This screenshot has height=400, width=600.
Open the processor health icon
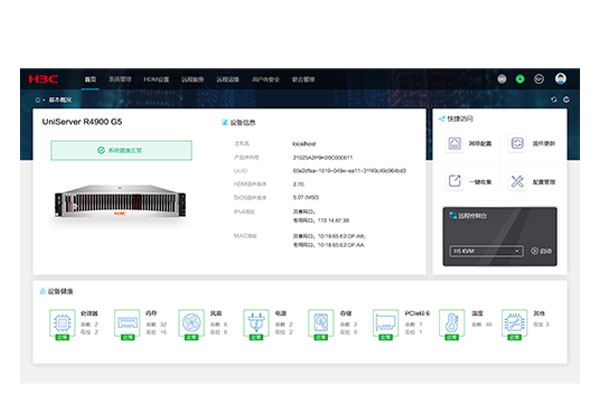point(62,324)
